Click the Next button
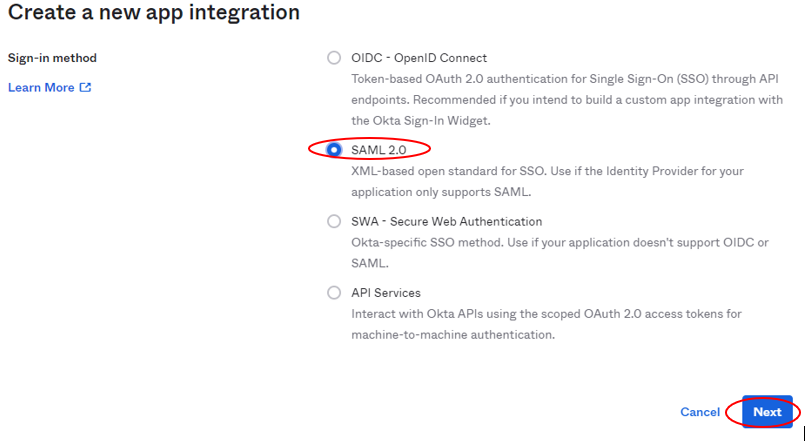 click(x=767, y=412)
